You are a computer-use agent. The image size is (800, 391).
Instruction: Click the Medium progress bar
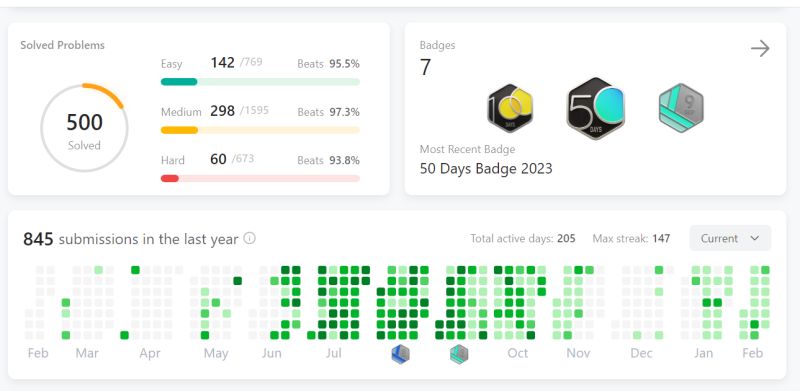click(260, 130)
